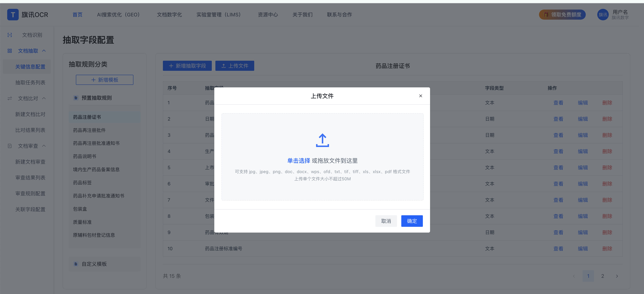Image resolution: width=644 pixels, height=294 pixels.
Task: Open the 资源中心 top menu
Action: click(268, 15)
